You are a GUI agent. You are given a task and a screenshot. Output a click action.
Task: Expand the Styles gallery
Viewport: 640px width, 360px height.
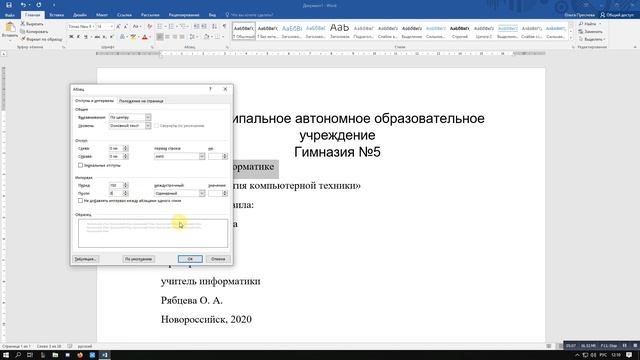(x=571, y=38)
